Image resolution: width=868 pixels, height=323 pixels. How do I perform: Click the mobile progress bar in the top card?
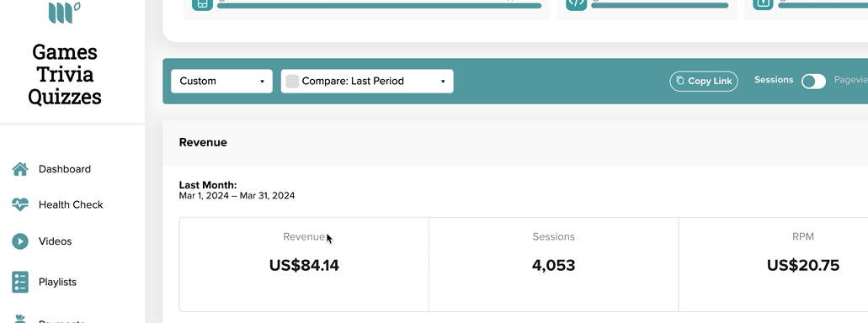[379, 6]
